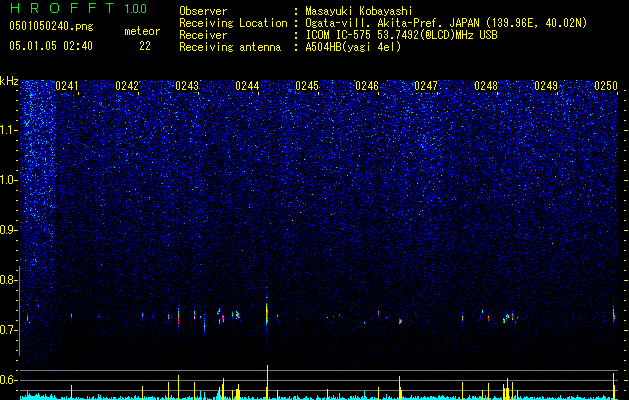Click the 0247 time marker

tap(426, 85)
